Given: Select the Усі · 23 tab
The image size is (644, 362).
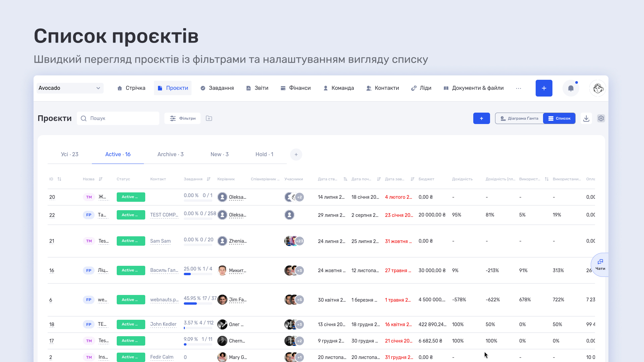Looking at the screenshot, I should click(70, 155).
